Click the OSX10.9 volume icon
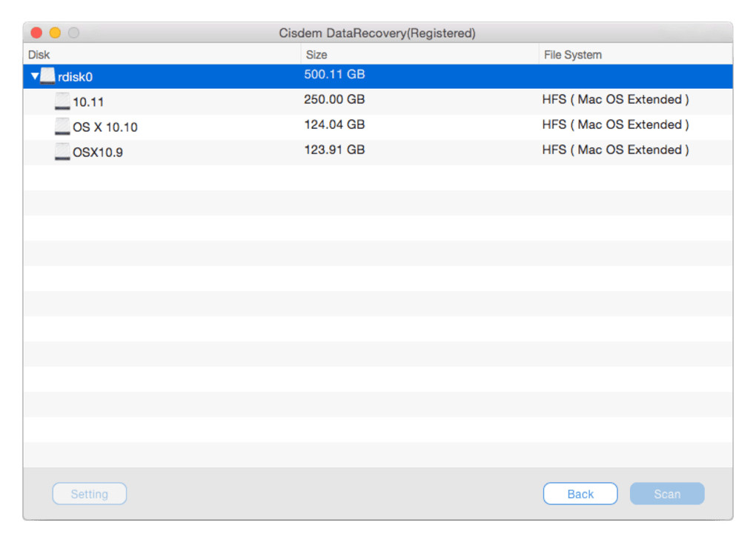756x543 pixels. [x=62, y=152]
